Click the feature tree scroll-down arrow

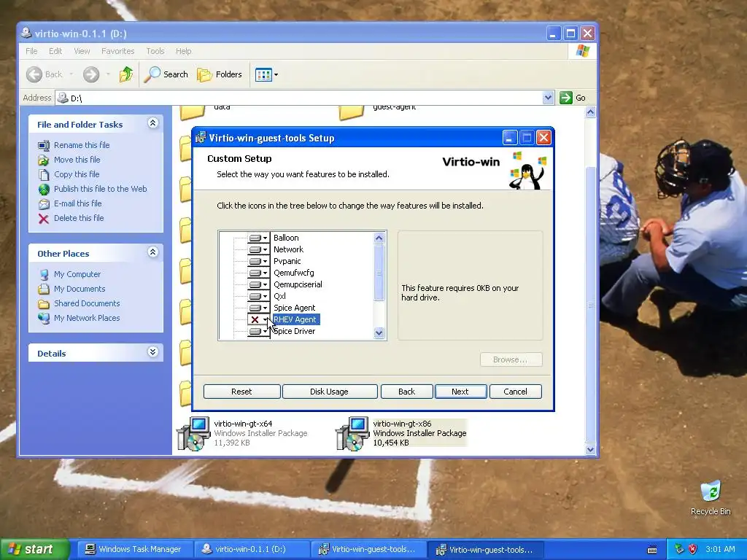click(x=379, y=332)
